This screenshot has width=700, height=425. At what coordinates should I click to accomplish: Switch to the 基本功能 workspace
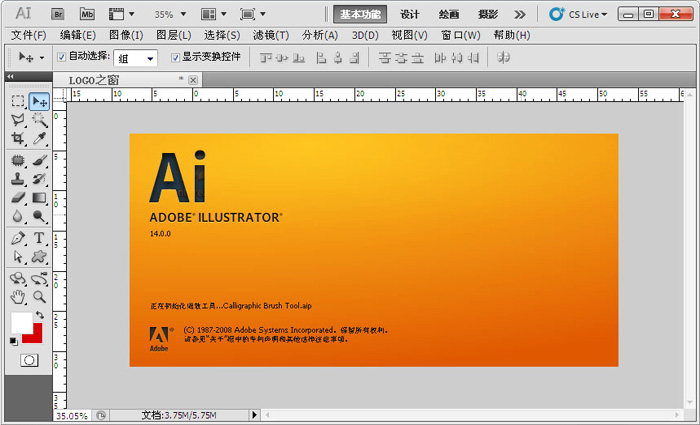click(x=360, y=14)
